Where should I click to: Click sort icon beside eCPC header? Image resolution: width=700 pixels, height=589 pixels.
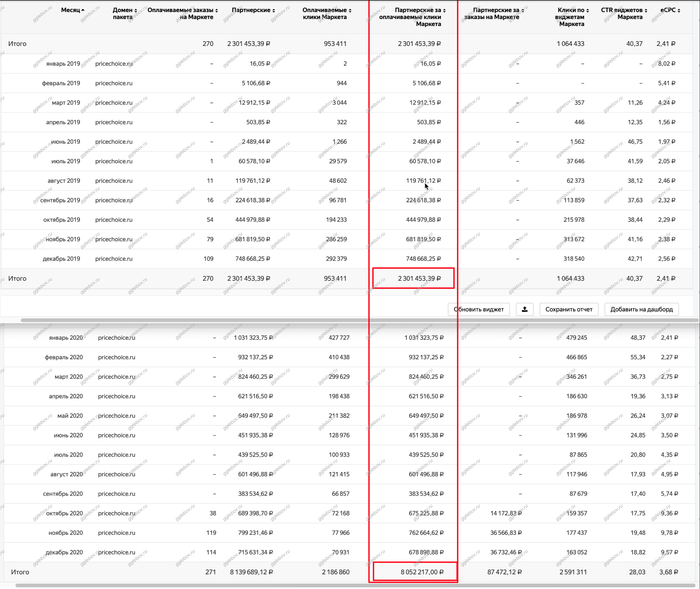click(679, 10)
